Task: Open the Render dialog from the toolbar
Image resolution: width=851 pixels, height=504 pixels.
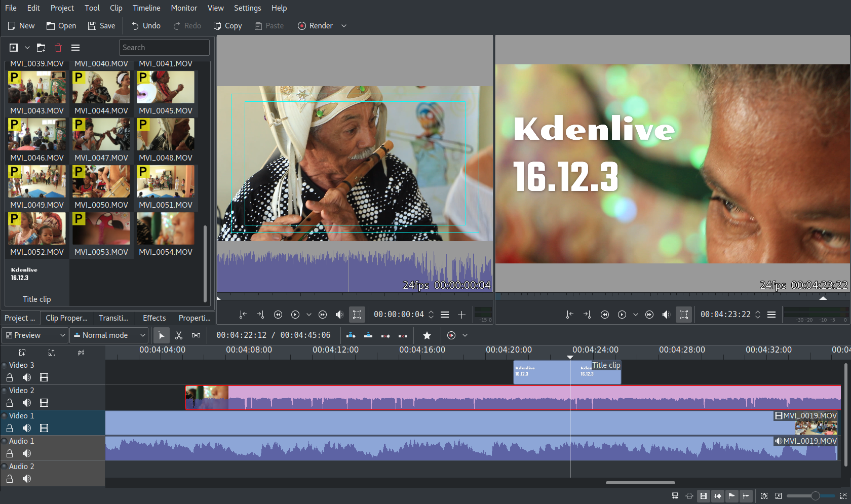Action: pos(315,25)
